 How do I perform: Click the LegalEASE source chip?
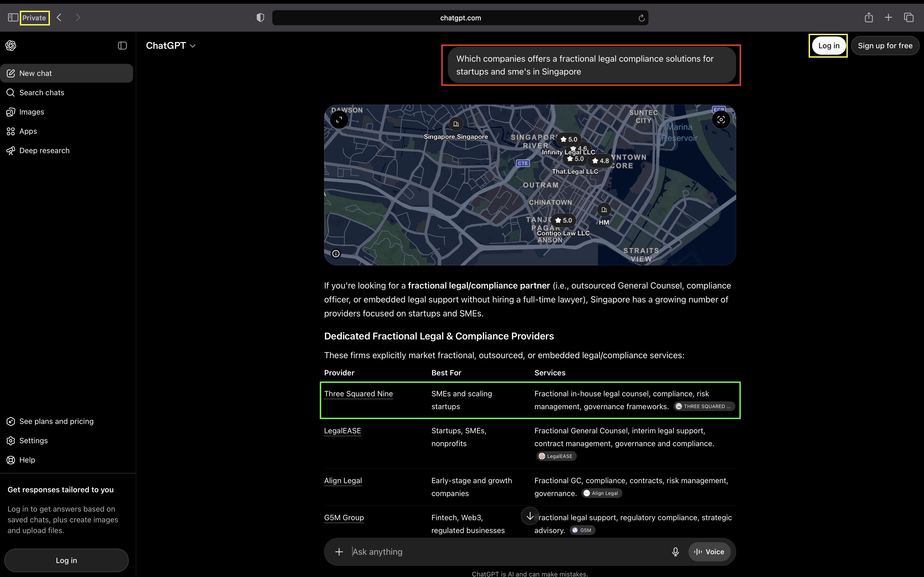[556, 456]
